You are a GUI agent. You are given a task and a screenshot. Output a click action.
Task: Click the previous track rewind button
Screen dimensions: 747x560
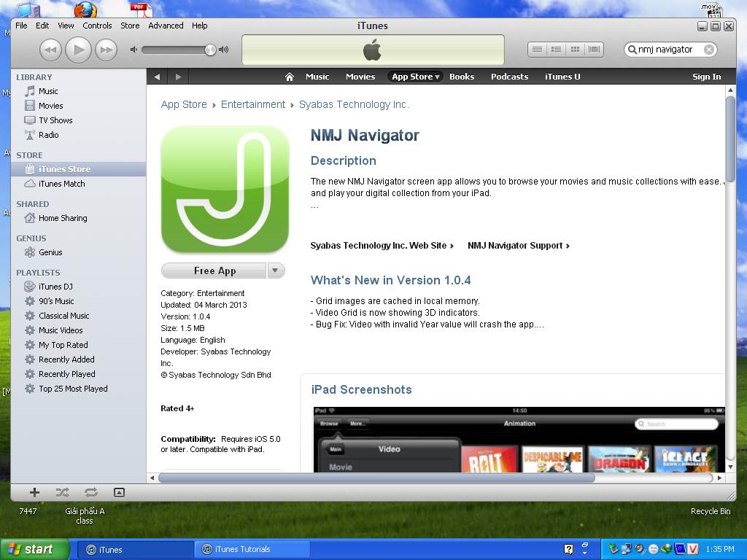point(50,50)
